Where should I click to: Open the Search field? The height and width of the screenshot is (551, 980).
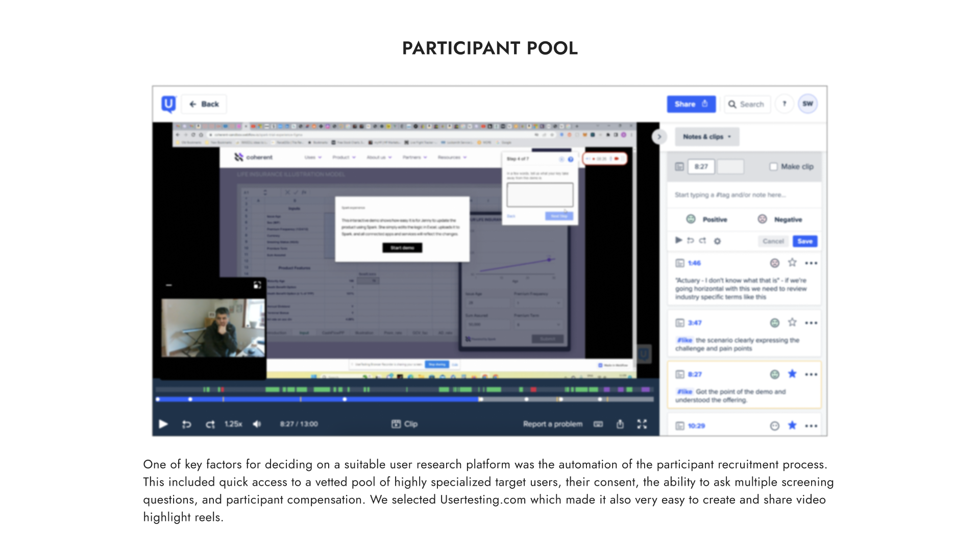pyautogui.click(x=747, y=104)
